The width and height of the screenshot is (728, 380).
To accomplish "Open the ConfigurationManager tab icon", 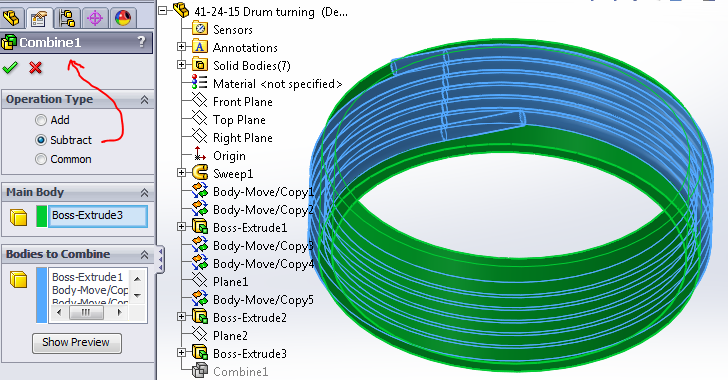I will click(67, 18).
